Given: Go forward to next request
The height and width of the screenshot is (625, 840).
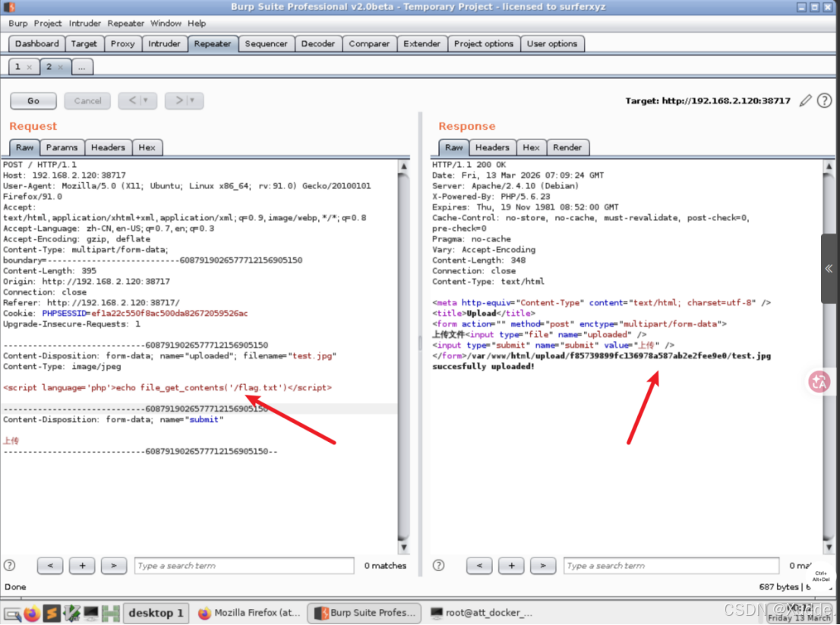Looking at the screenshot, I should (178, 101).
